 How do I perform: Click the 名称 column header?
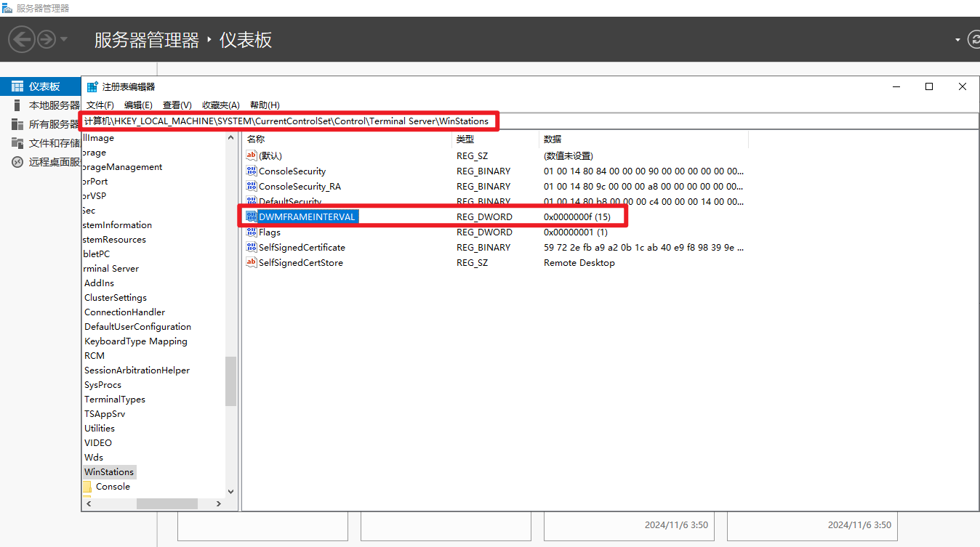click(x=347, y=139)
